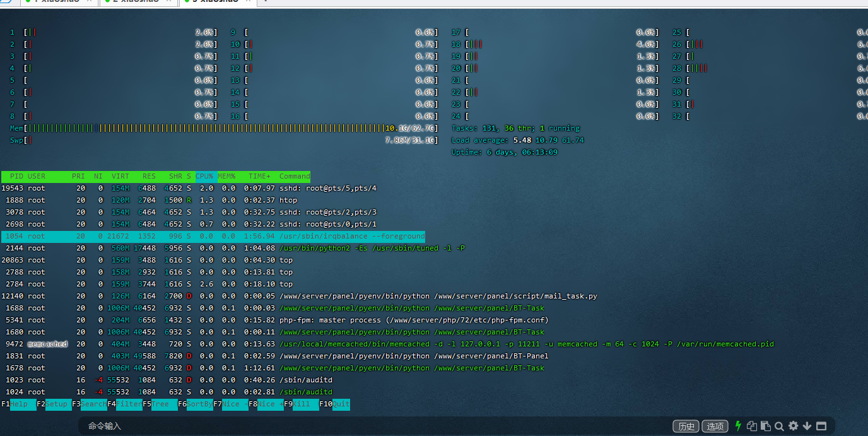Click the Uptime 6 days text
Viewport: 868px width, 436px height.
[x=505, y=152]
